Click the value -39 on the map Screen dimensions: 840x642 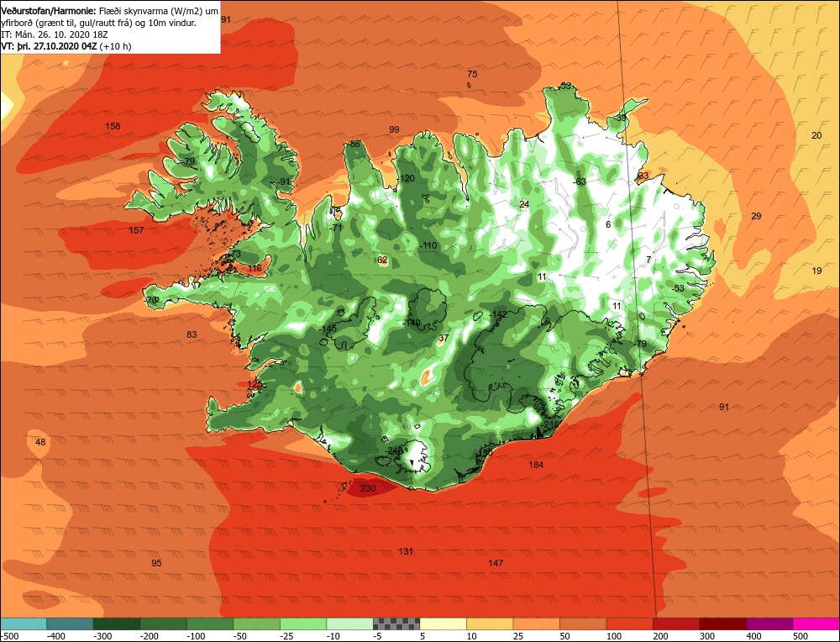coord(620,118)
